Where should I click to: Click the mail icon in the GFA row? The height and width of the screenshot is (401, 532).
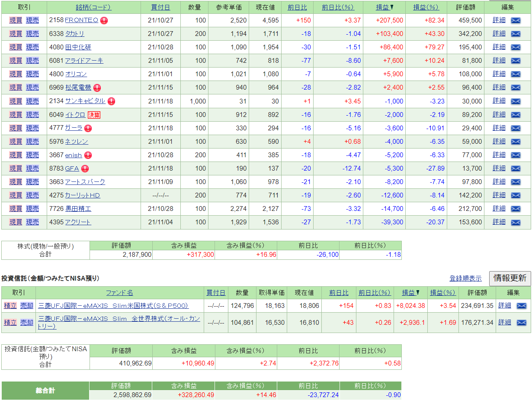[516, 168]
